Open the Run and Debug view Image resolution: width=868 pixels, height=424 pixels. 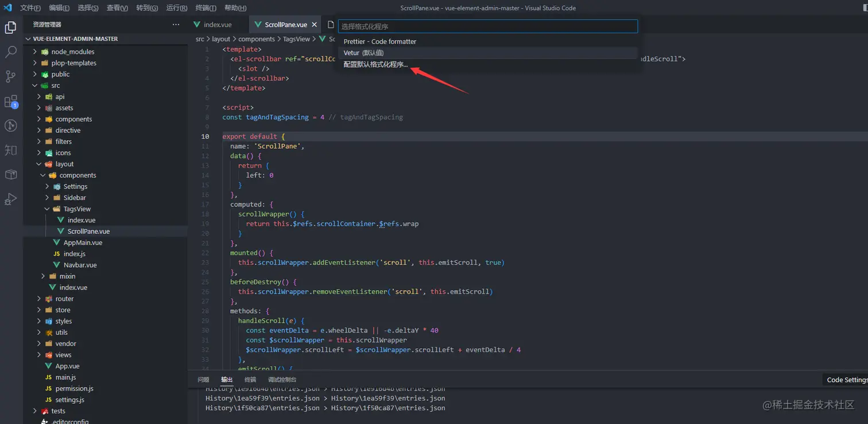pos(11,199)
